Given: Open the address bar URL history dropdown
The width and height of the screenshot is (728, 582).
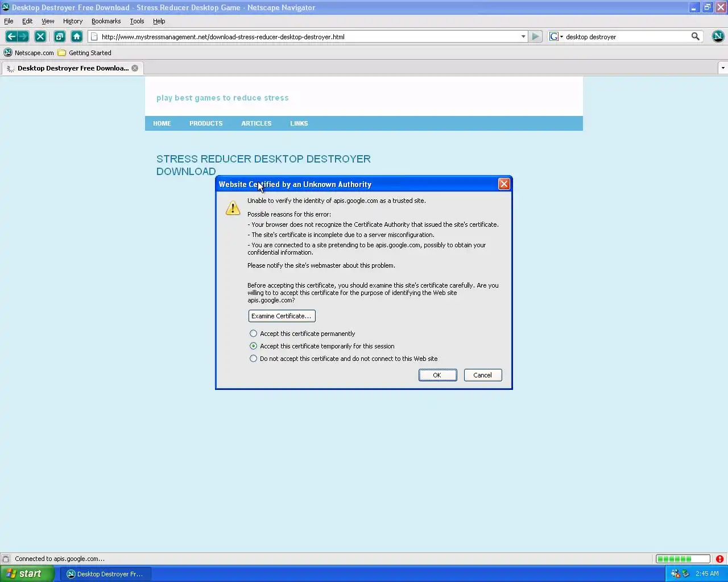Looking at the screenshot, I should pyautogui.click(x=523, y=37).
